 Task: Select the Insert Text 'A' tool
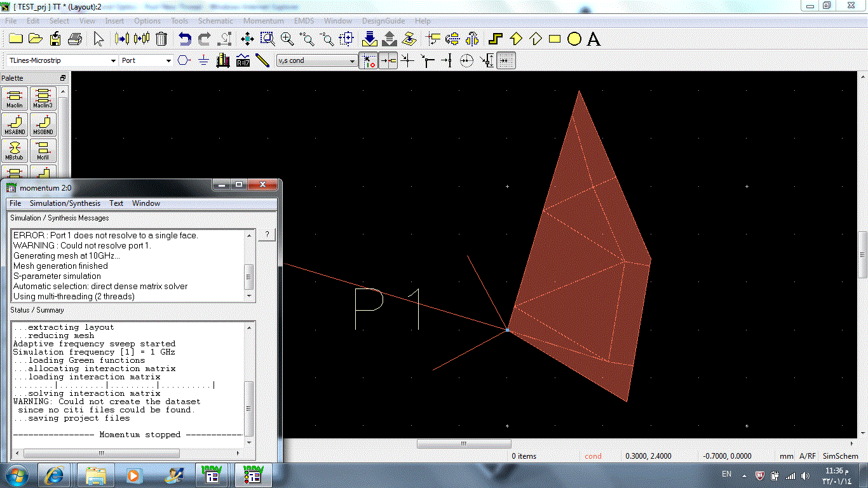[593, 39]
